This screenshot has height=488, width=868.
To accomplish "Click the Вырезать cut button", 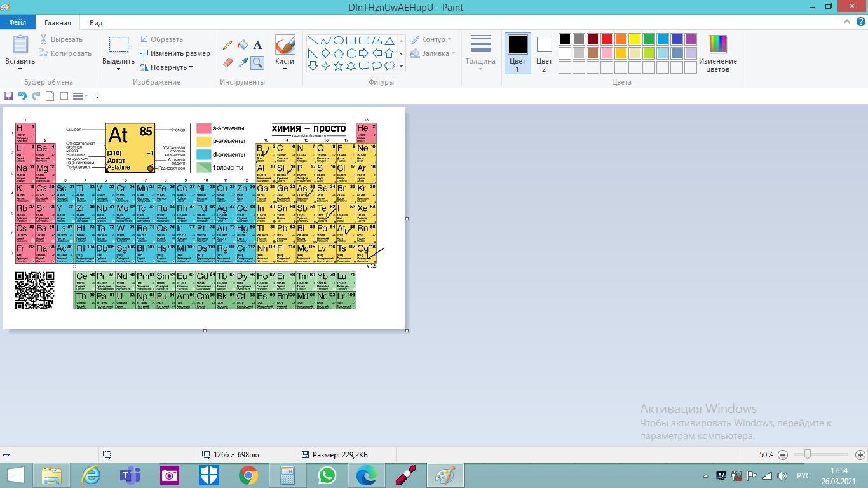I will click(x=60, y=39).
